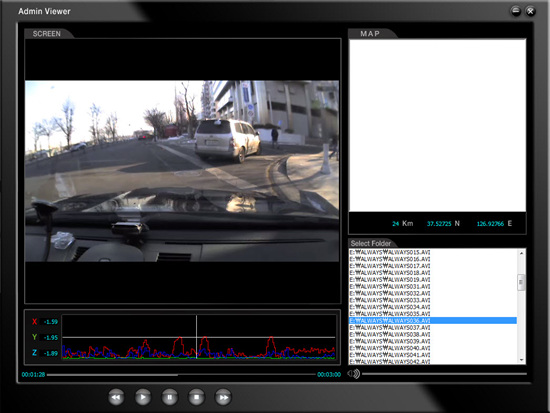550x413 pixels.
Task: Click file list scroll-down arrow
Action: click(x=521, y=360)
